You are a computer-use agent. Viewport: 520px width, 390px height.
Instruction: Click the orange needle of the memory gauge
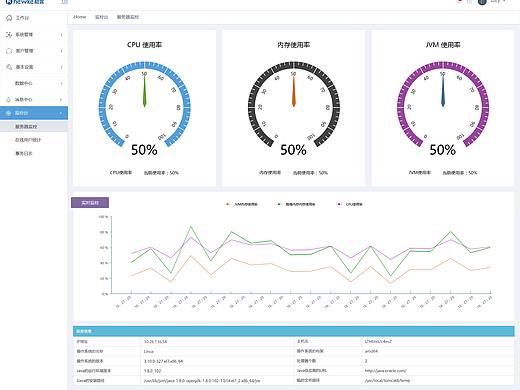(294, 92)
